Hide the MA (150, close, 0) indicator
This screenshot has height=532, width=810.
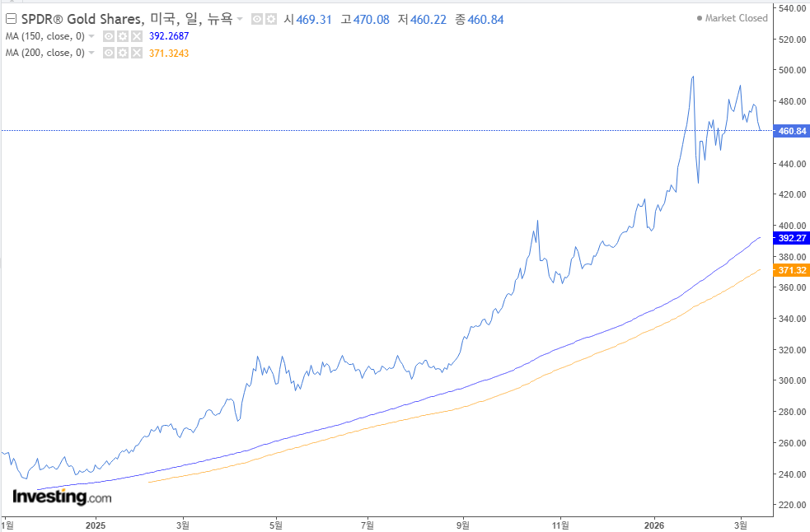click(109, 36)
